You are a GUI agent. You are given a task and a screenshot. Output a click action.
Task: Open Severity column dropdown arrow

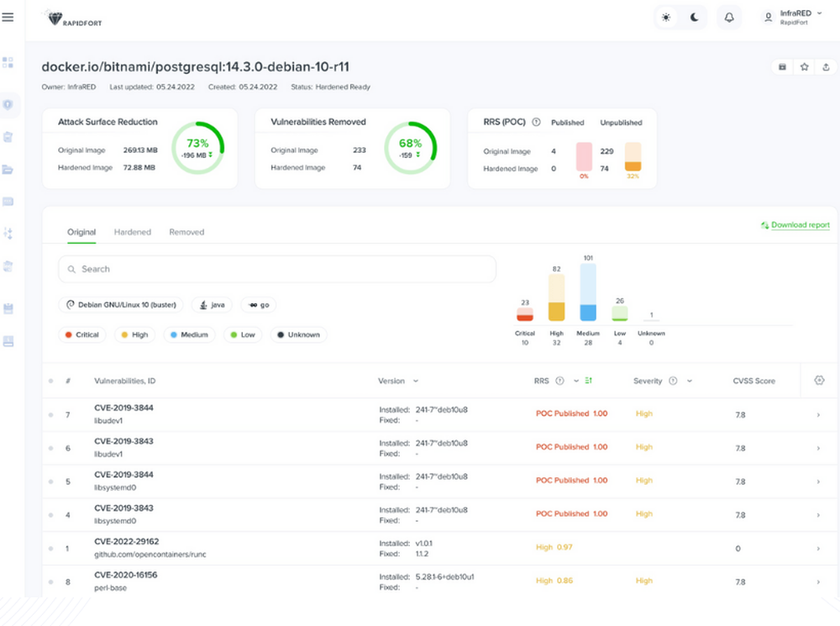pos(690,381)
